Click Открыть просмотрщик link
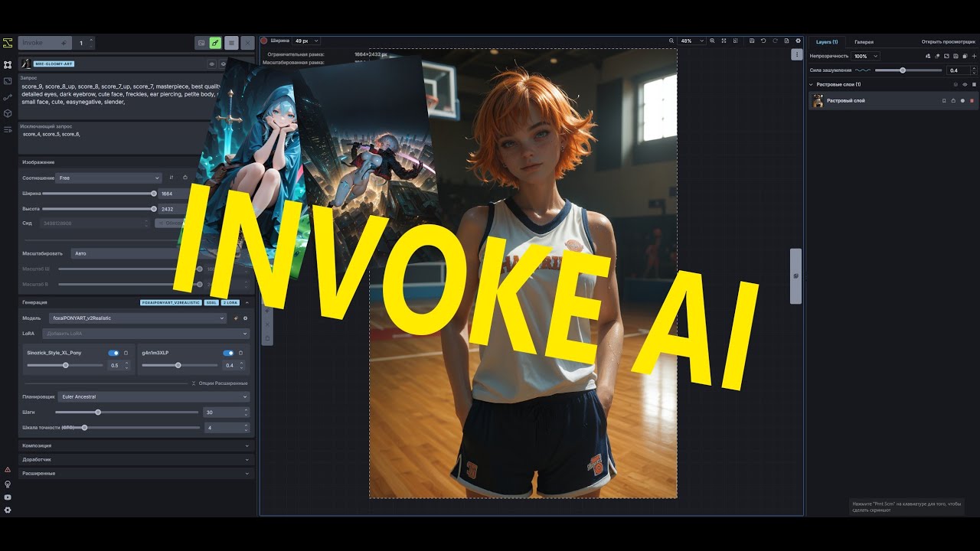980x551 pixels. tap(948, 42)
